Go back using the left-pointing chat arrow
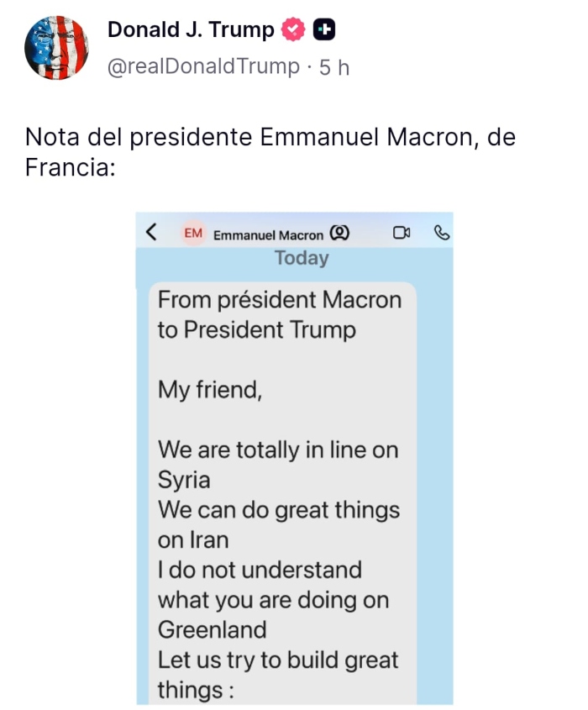This screenshot has height=710, width=588. (150, 234)
